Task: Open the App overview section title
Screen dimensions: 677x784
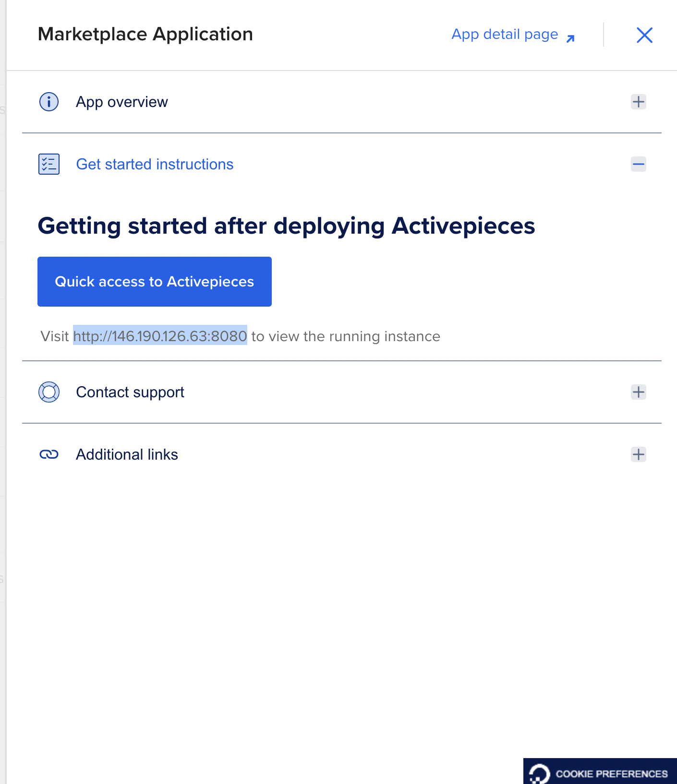Action: [122, 102]
